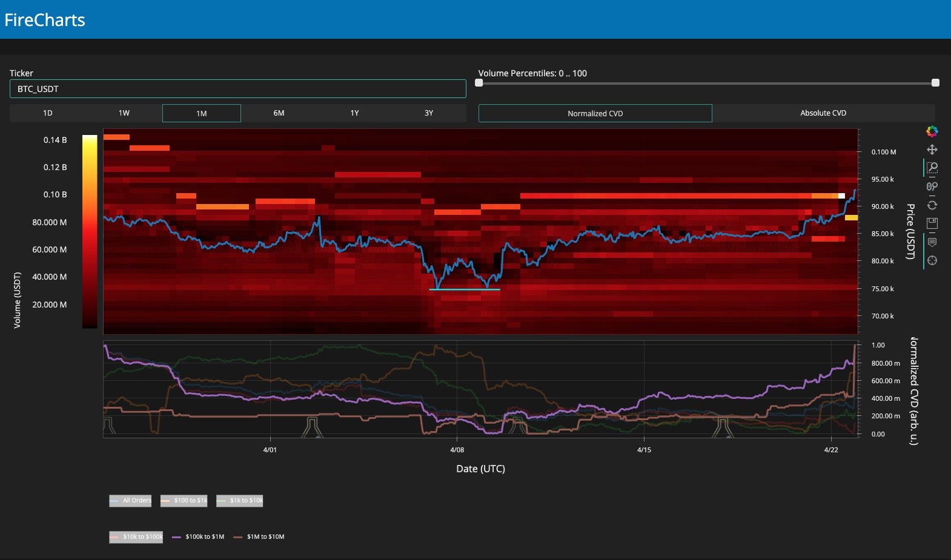Show the $100 to $1k series

pos(184,501)
